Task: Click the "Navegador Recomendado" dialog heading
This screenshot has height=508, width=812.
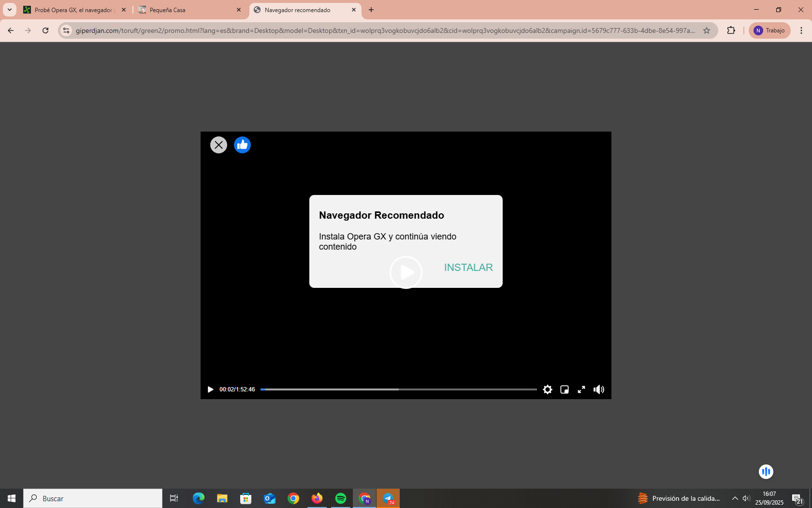Action: click(x=381, y=215)
